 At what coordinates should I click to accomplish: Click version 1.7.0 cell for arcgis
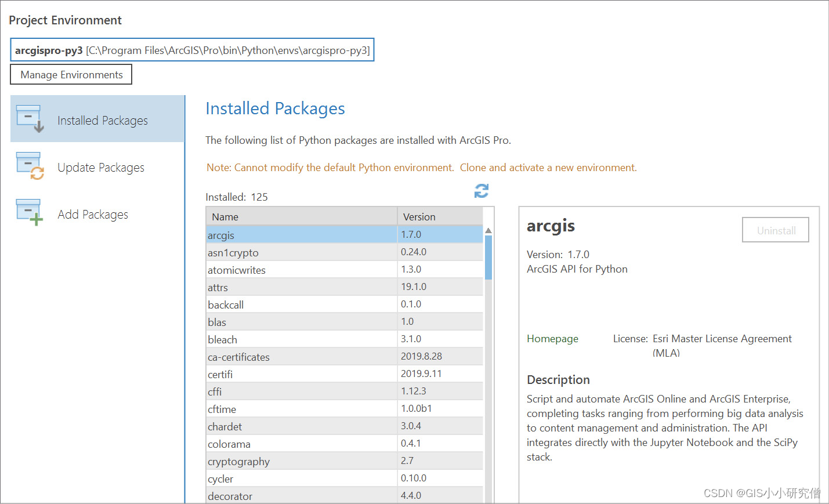pyautogui.click(x=440, y=234)
